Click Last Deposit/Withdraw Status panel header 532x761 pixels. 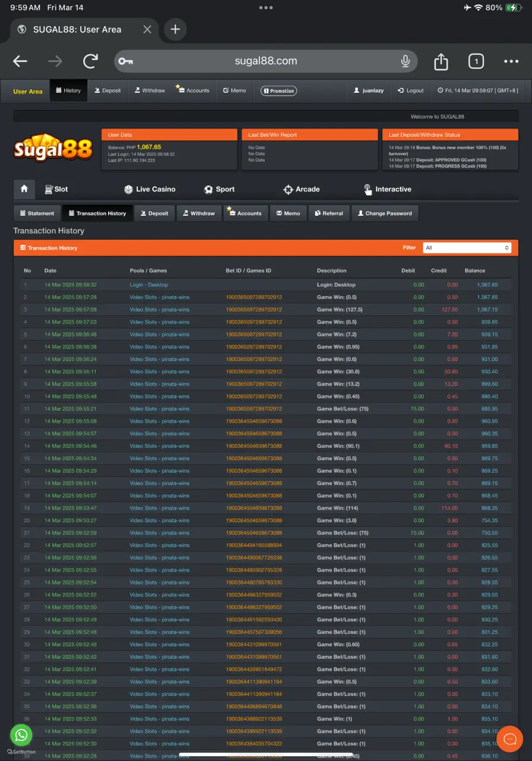click(x=451, y=135)
